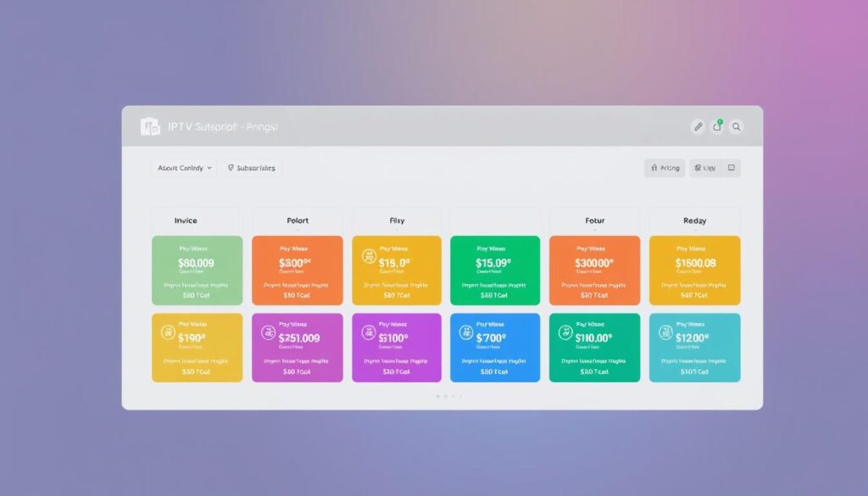
Task: Select the light green $80,009 card
Action: coord(197,270)
